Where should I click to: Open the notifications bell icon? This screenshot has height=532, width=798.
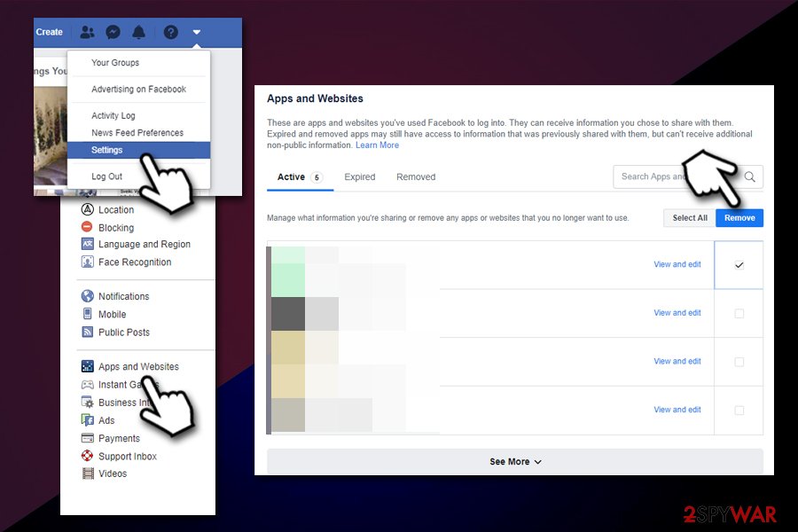(138, 32)
